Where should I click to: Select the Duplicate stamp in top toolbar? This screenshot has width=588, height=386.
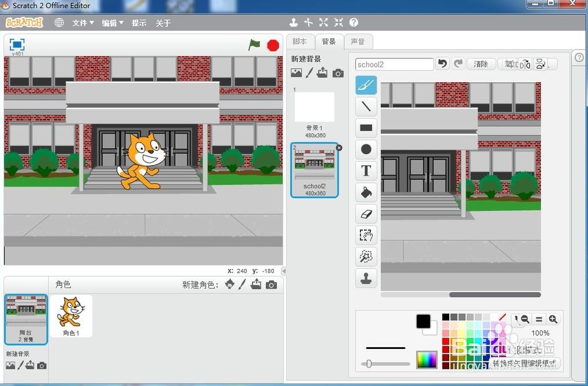[293, 22]
